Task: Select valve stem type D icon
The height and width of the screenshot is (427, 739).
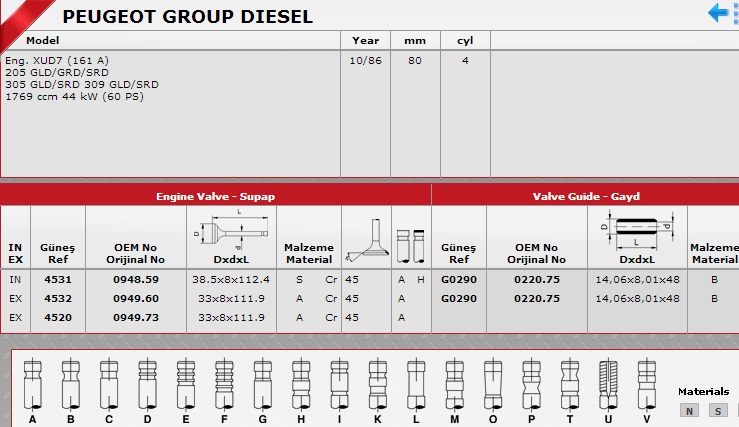Action: (x=147, y=385)
